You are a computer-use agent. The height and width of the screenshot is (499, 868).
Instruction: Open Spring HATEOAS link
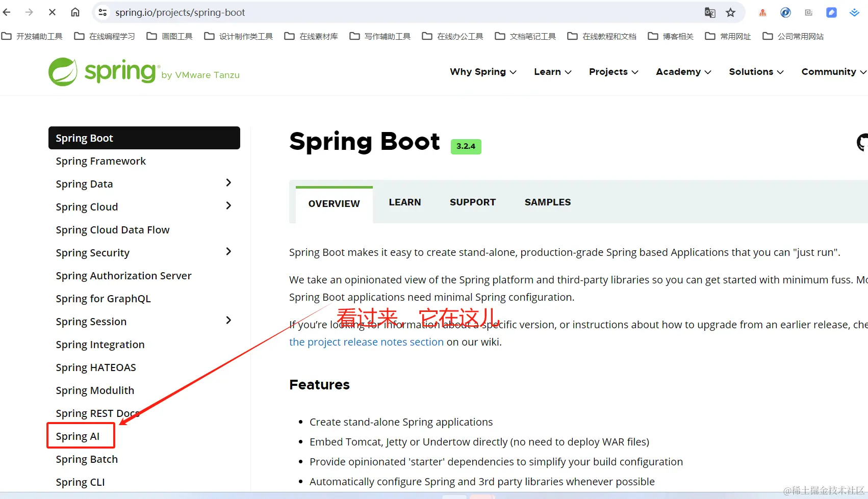[96, 367]
